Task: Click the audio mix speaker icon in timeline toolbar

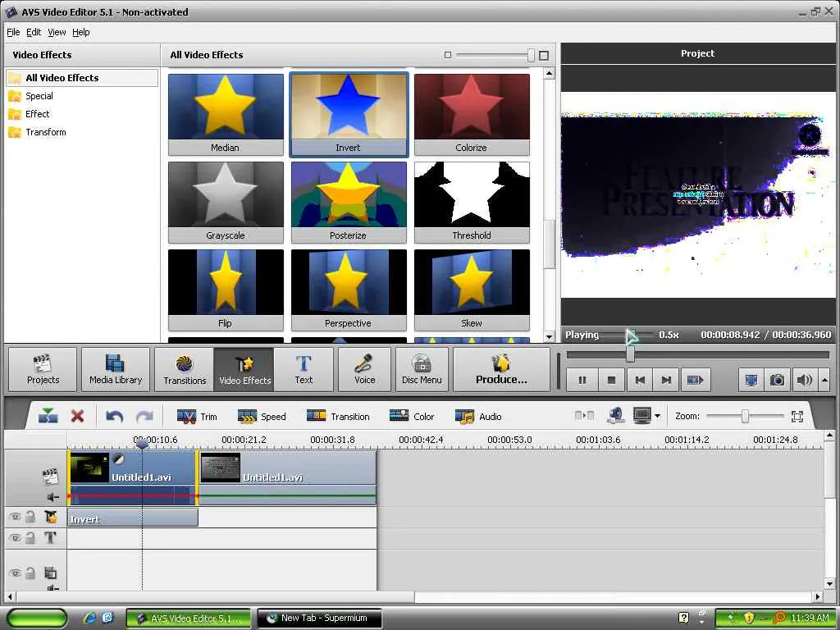Action: pos(615,415)
